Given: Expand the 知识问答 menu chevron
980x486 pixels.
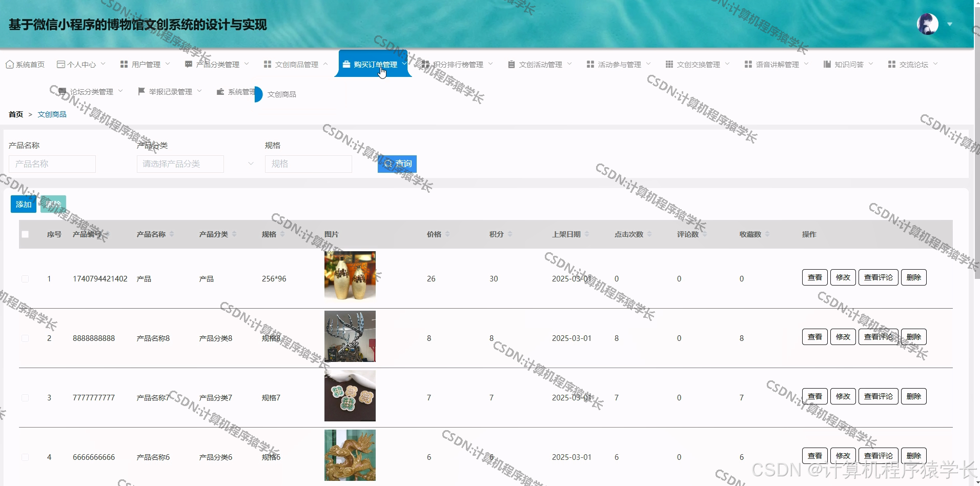Looking at the screenshot, I should pos(871,64).
